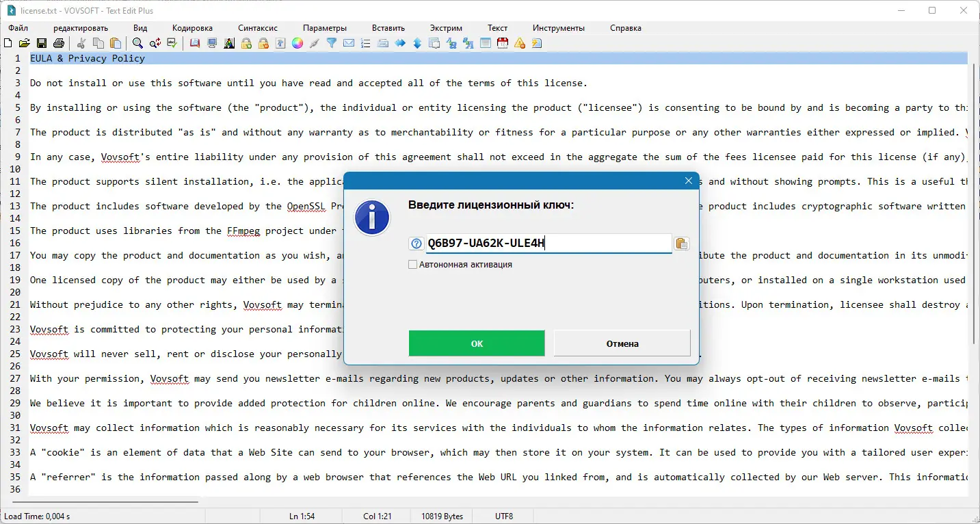Click the UTF8 encoding in status bar
This screenshot has height=524, width=980.
504,516
